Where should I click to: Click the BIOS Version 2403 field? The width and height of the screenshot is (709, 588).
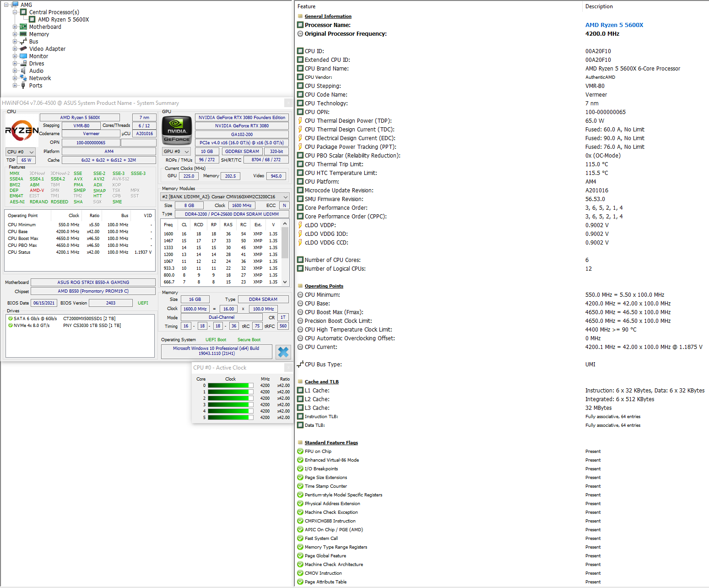[x=111, y=303]
